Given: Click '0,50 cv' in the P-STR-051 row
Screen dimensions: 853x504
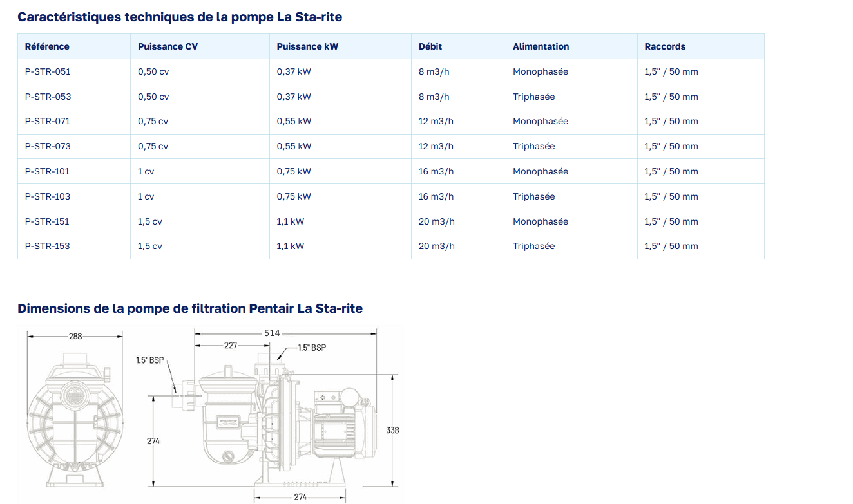Looking at the screenshot, I should (x=153, y=71).
